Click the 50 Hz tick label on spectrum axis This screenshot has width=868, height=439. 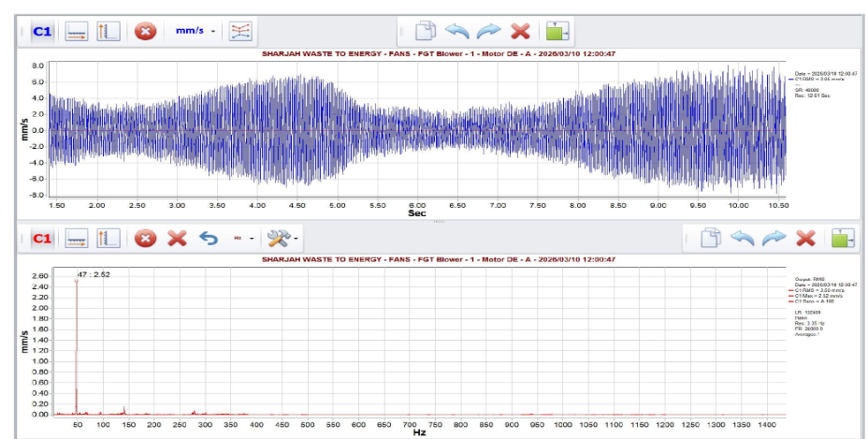click(78, 425)
